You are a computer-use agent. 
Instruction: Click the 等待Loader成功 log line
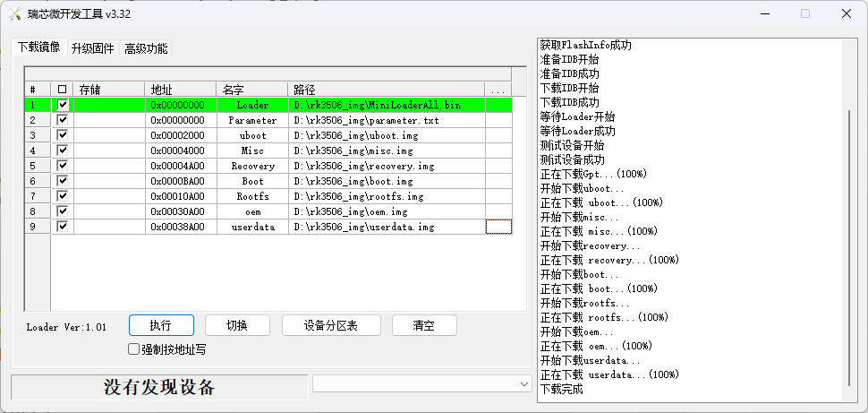pyautogui.click(x=577, y=131)
